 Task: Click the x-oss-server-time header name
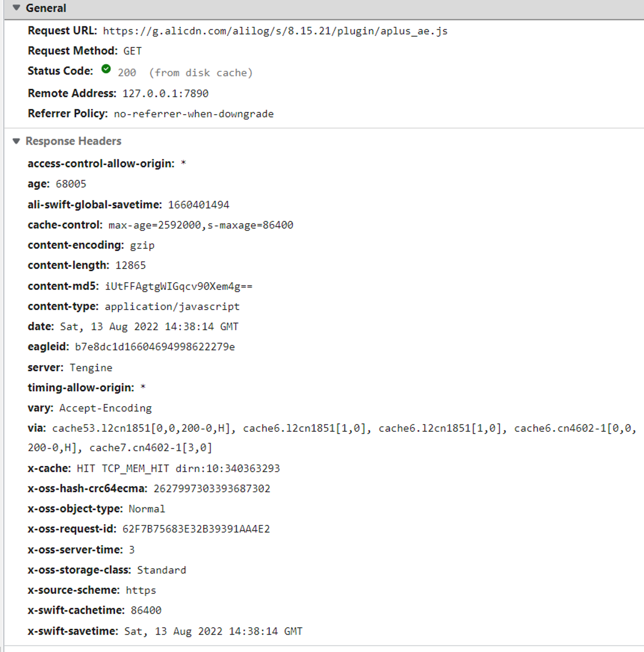(x=75, y=550)
